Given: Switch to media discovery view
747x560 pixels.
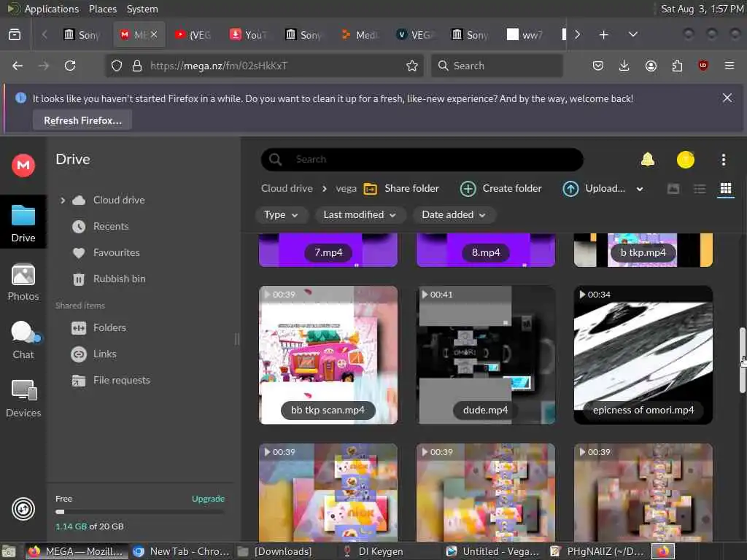Looking at the screenshot, I should click(x=673, y=189).
